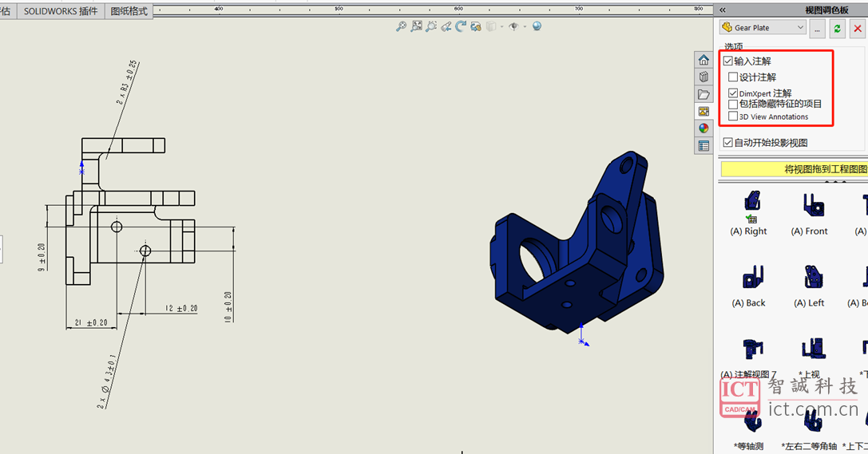868x454 pixels.
Task: Select the 10 ±0.20 vertical dimension
Action: [228, 307]
